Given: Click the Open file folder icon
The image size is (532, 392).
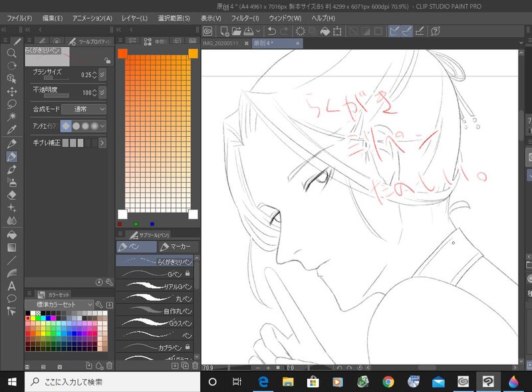Looking at the screenshot, I should (x=237, y=31).
